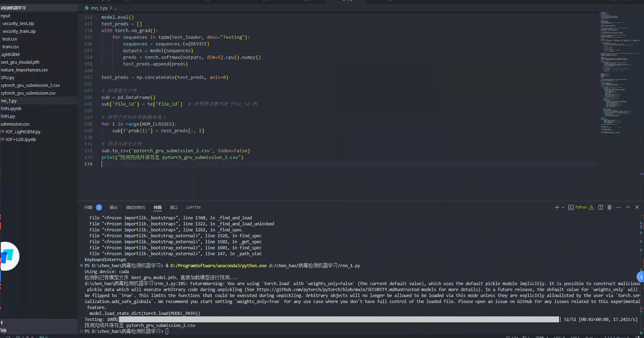Image resolution: width=644 pixels, height=338 pixels.
Task: Click 'sub = pd.DataFrame()' on line 164
Action: (x=128, y=97)
